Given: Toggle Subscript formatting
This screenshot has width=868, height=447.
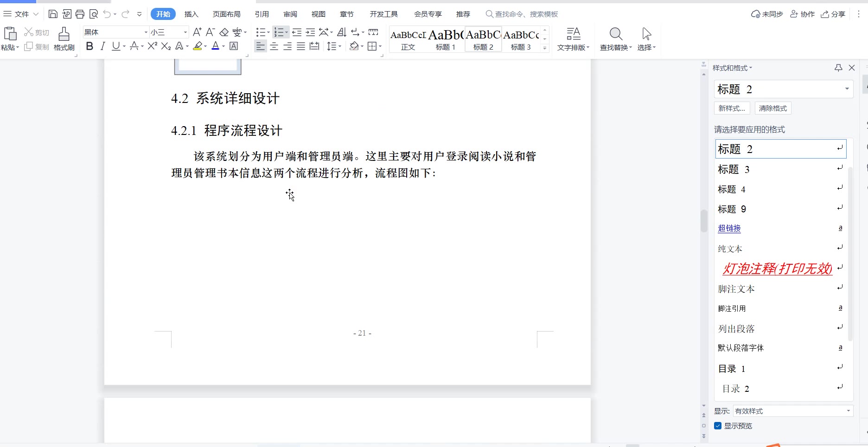Looking at the screenshot, I should point(166,46).
